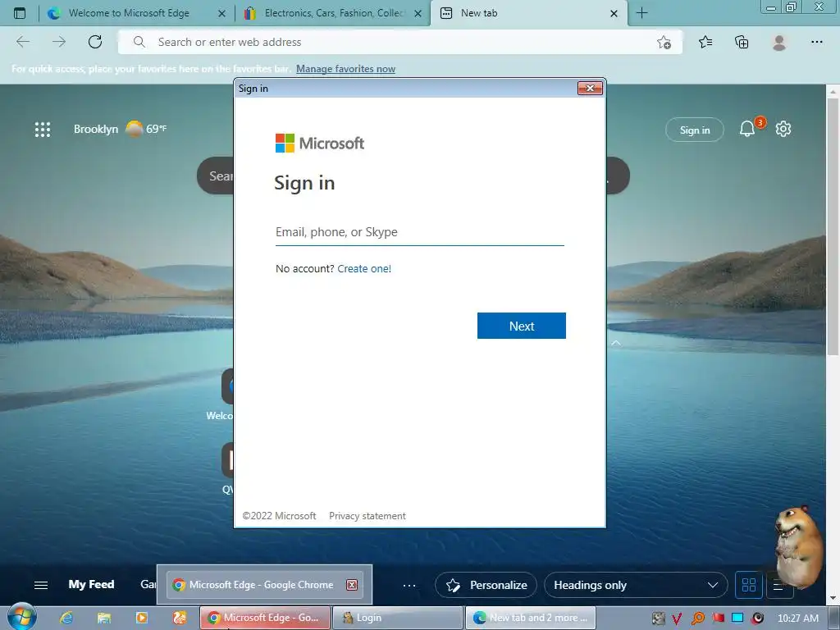Click the Personalize button
The width and height of the screenshot is (840, 630).
pyautogui.click(x=486, y=585)
